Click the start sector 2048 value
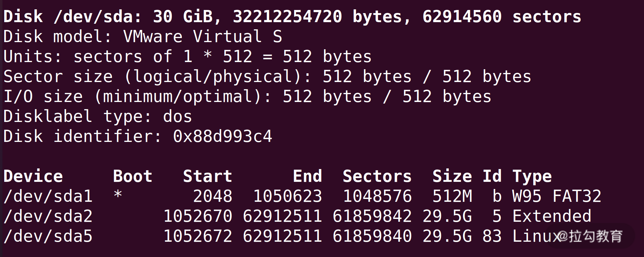The image size is (644, 257). 212,196
